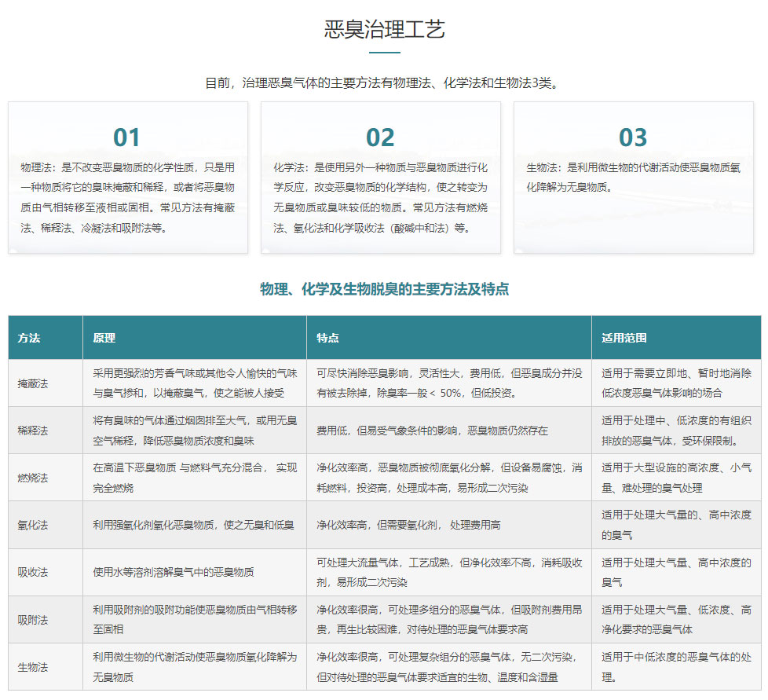Screen dimensions: 768x700
Task: Select the 掩蔽法 table row
Action: click(x=385, y=383)
